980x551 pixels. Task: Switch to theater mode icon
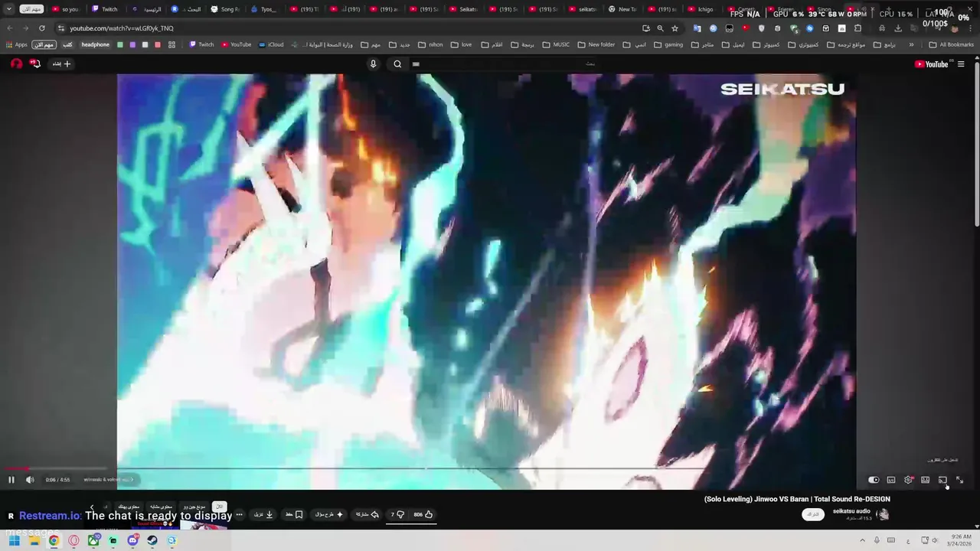[925, 480]
